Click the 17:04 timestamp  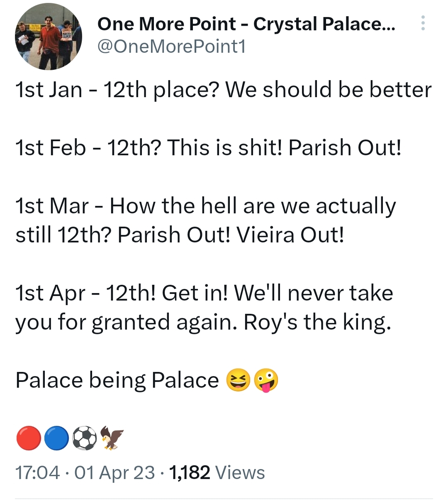[x=37, y=472]
